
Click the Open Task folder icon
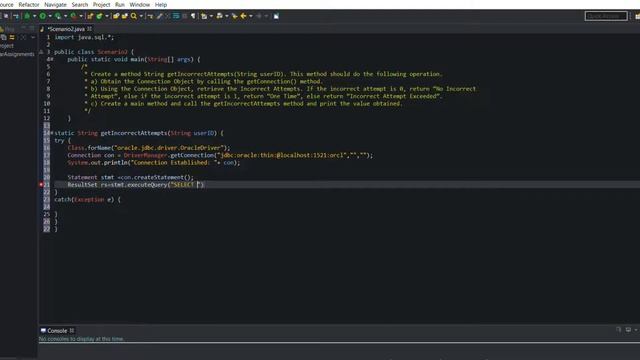point(124,16)
